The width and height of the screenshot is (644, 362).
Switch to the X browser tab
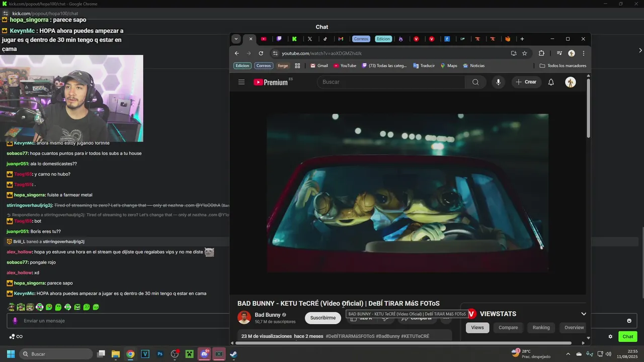[310, 39]
